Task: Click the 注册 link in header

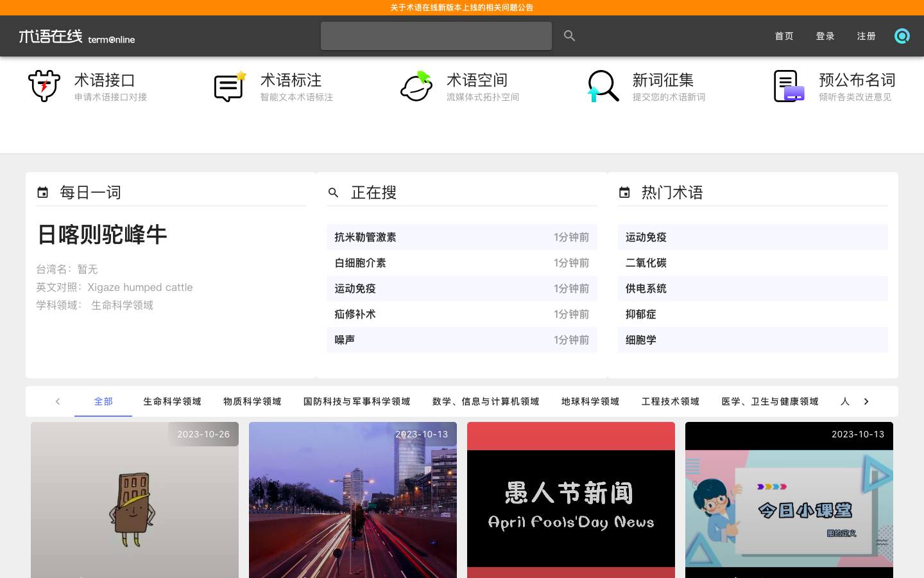Action: pyautogui.click(x=866, y=36)
